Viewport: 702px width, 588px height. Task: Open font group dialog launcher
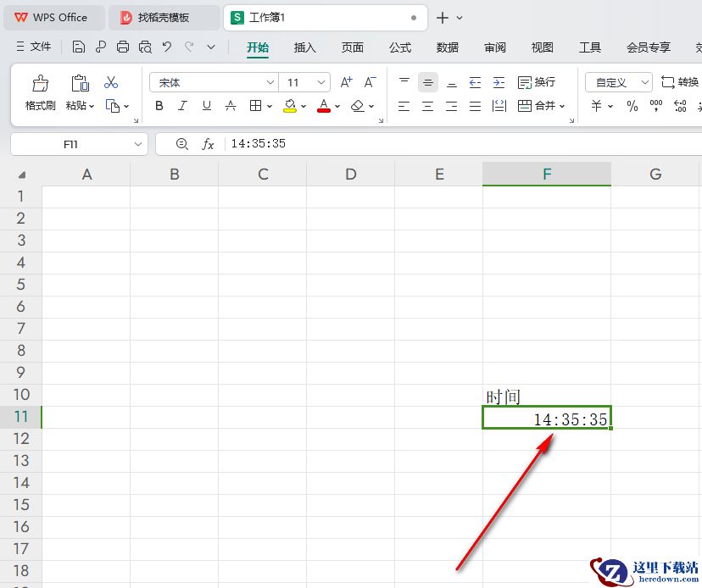pos(381,121)
